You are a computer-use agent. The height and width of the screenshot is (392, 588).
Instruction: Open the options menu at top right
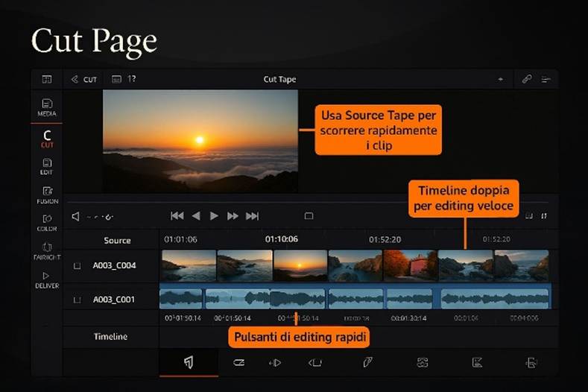point(546,79)
